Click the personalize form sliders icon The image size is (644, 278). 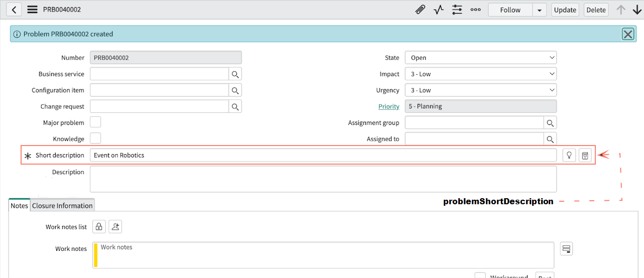pyautogui.click(x=457, y=10)
